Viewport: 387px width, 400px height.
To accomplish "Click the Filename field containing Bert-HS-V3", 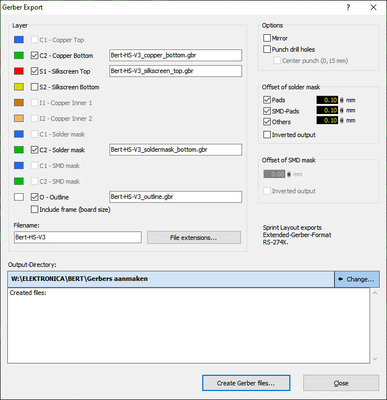I will [x=78, y=238].
